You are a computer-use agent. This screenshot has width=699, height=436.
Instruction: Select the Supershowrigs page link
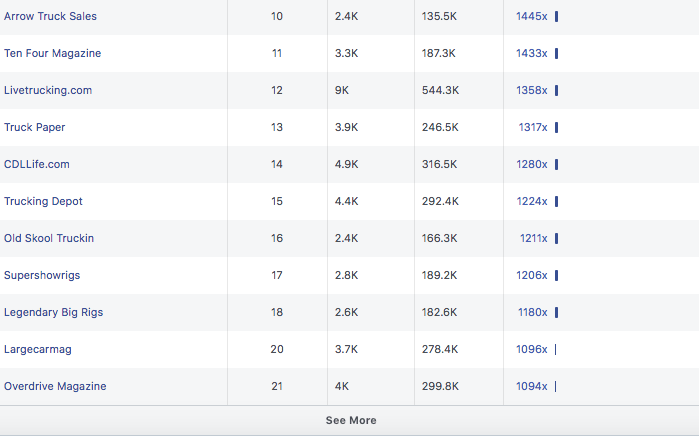38,275
